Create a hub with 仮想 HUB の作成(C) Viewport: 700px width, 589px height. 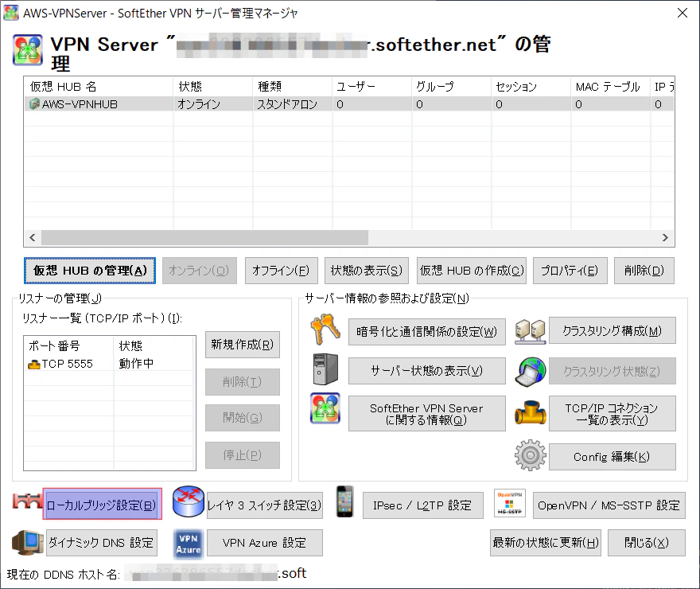pos(472,271)
